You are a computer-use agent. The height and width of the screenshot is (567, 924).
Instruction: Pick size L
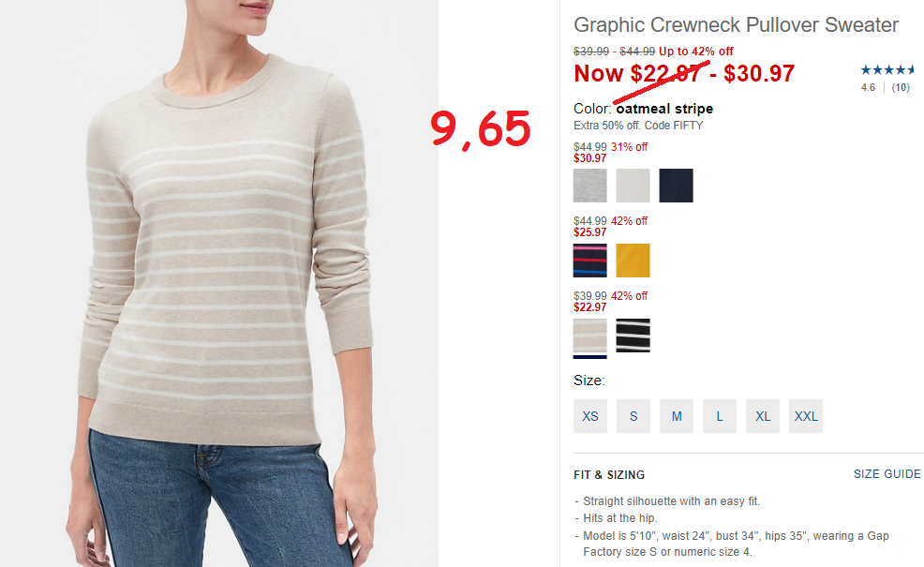pyautogui.click(x=720, y=416)
